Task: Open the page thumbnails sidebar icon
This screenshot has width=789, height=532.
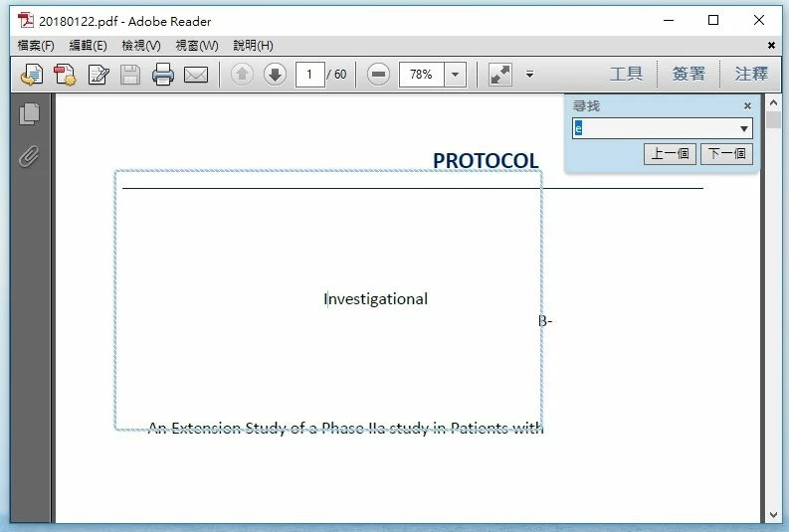Action: click(29, 113)
